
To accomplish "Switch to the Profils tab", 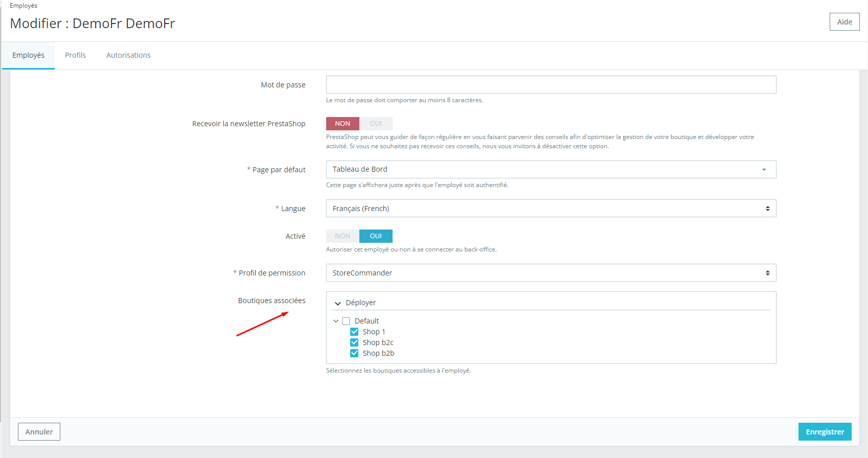I will coord(75,55).
